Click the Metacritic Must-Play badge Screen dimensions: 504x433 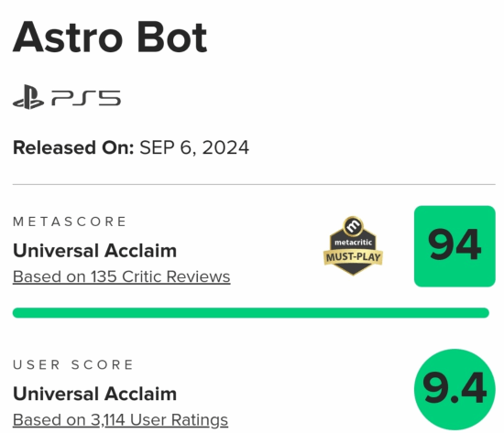[x=353, y=246]
